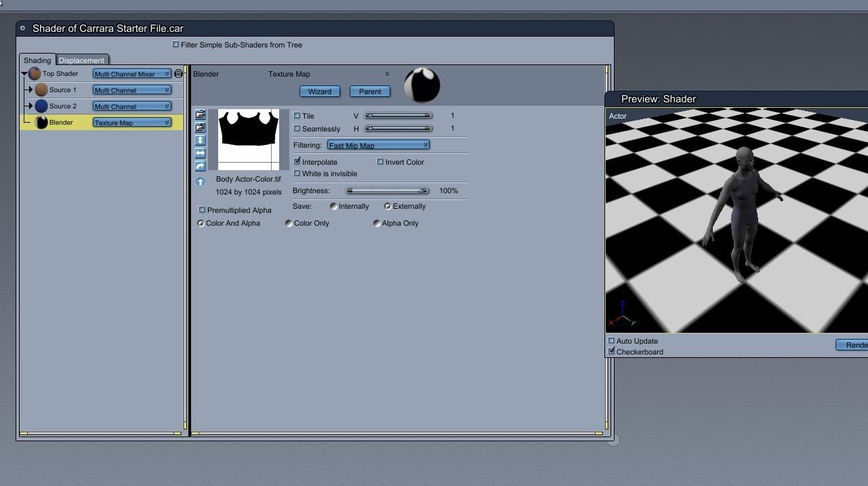Toggle Premultiplied Alpha checkbox
This screenshot has width=868, height=486.
[x=202, y=210]
